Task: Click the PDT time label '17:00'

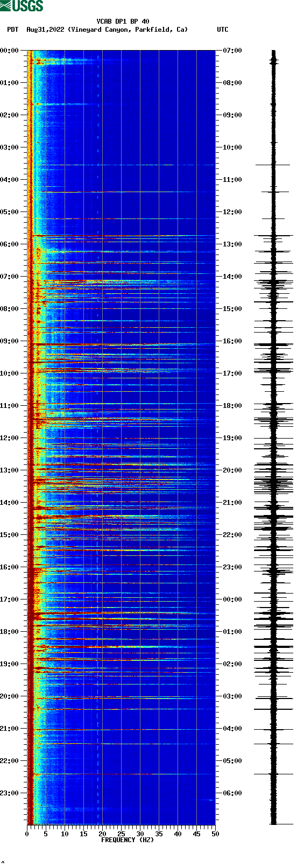Action: (x=9, y=599)
